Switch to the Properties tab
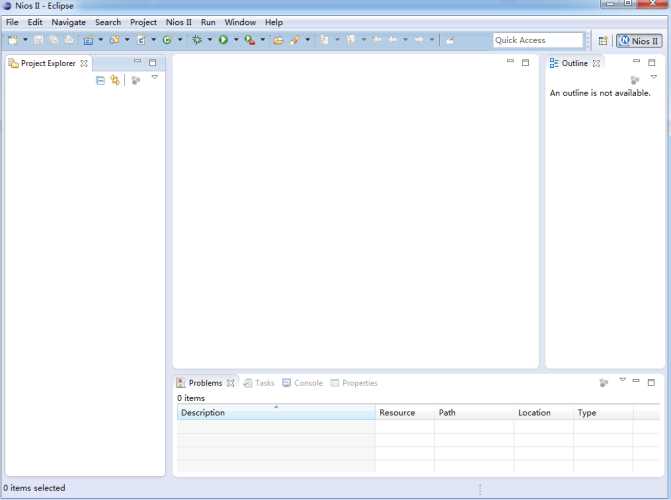Viewport: 671px width, 500px height. point(354,383)
